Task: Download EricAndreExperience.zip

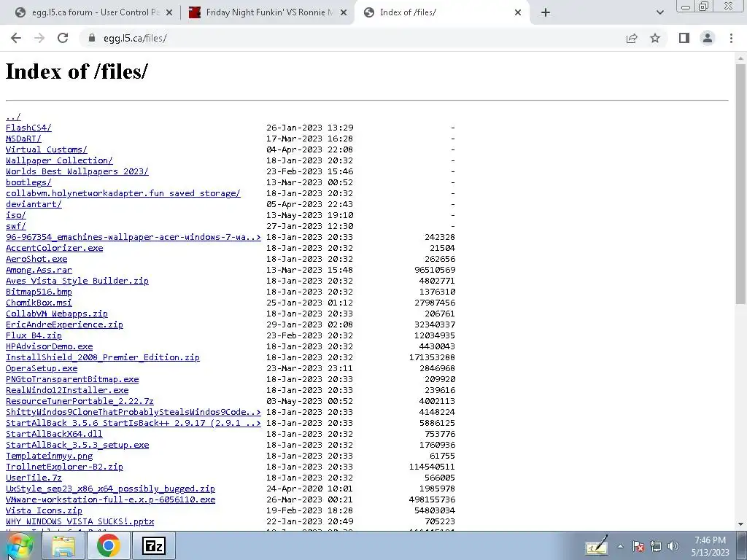Action: click(64, 324)
